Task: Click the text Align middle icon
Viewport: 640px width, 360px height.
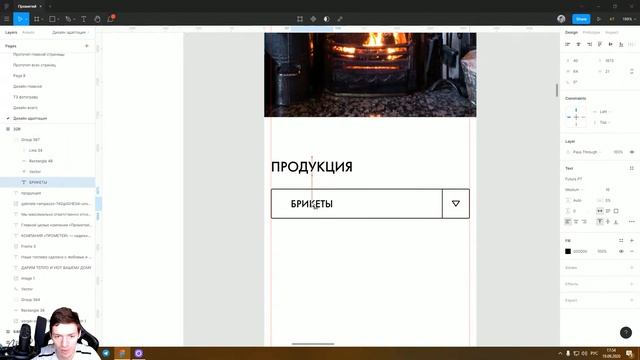Action: point(608,222)
